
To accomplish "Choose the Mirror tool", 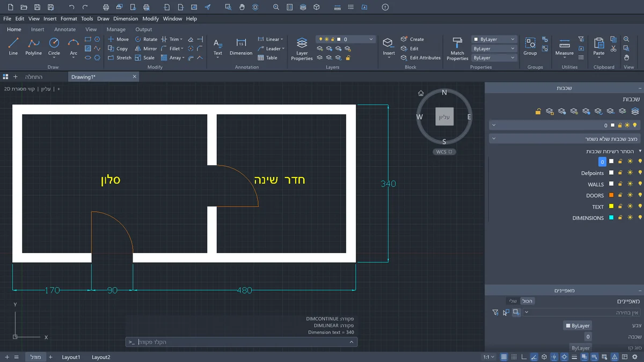I will [146, 48].
